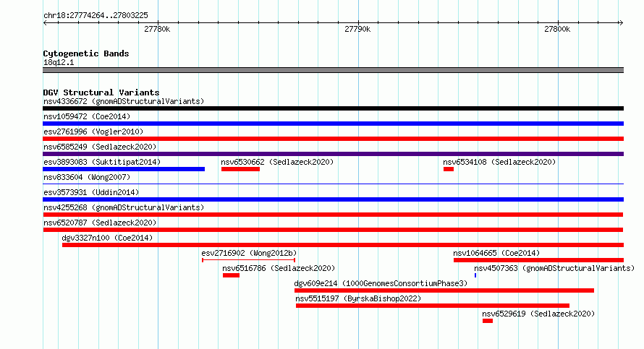Select the red nsv1064665 variant bar

pyautogui.click(x=538, y=260)
